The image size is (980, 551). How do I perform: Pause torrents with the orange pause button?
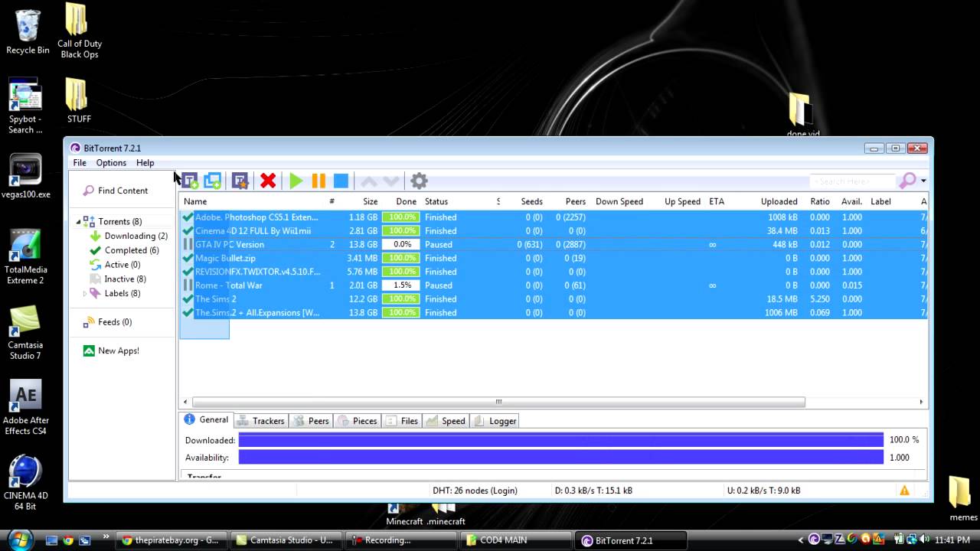point(318,181)
